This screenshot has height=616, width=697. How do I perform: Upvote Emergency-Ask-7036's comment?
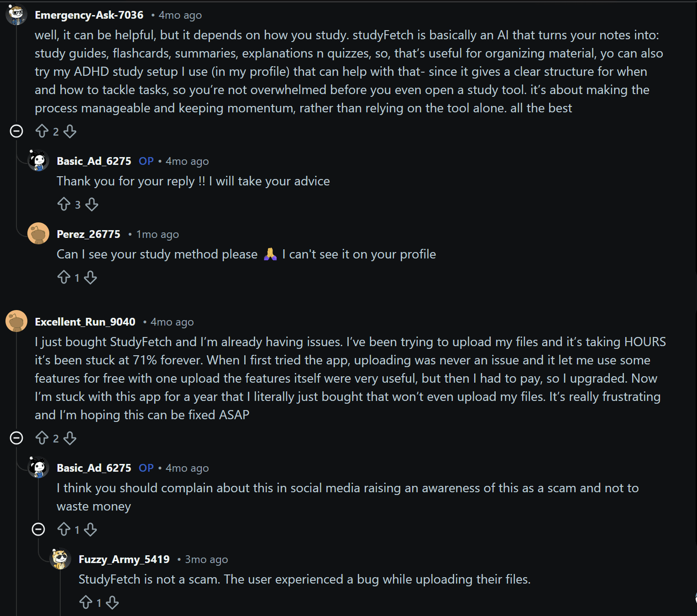pos(42,132)
